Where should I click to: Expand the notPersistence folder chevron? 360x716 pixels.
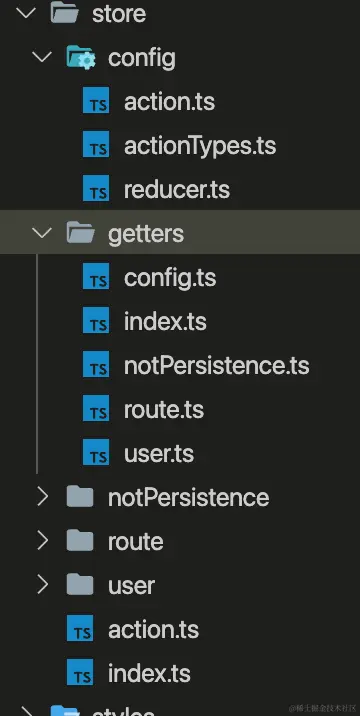point(42,497)
